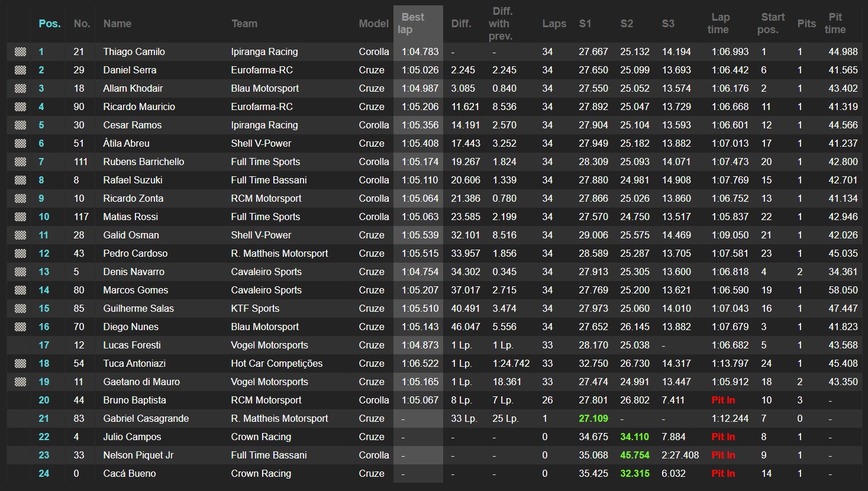
Task: Click S3 time 2:27.408
Action: [680, 456]
